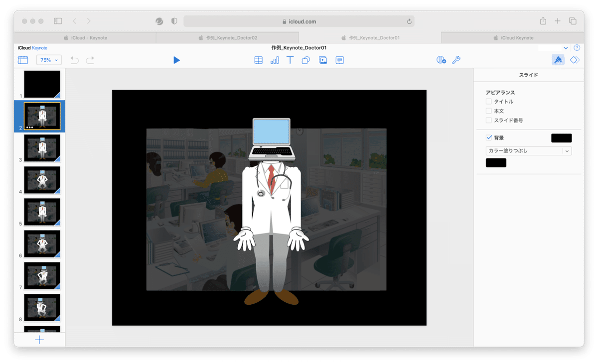The image size is (598, 364).
Task: Open the background color swatch beside 背景
Action: click(561, 138)
